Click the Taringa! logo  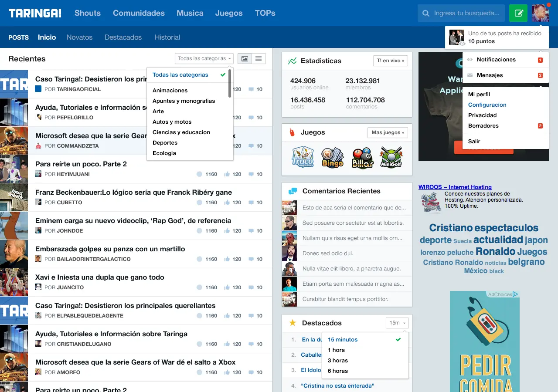35,13
